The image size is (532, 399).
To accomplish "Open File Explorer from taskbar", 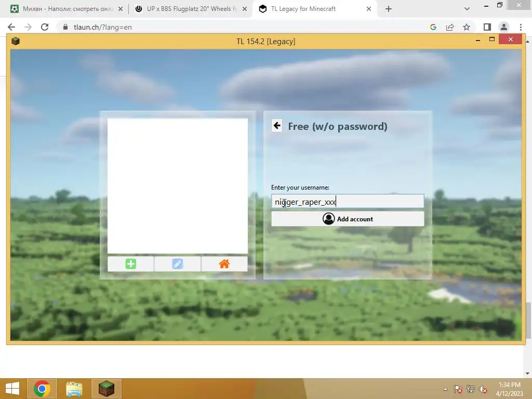I will point(74,389).
